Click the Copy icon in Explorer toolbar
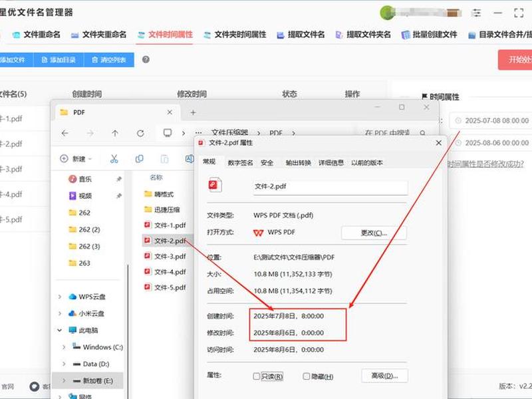 point(139,158)
